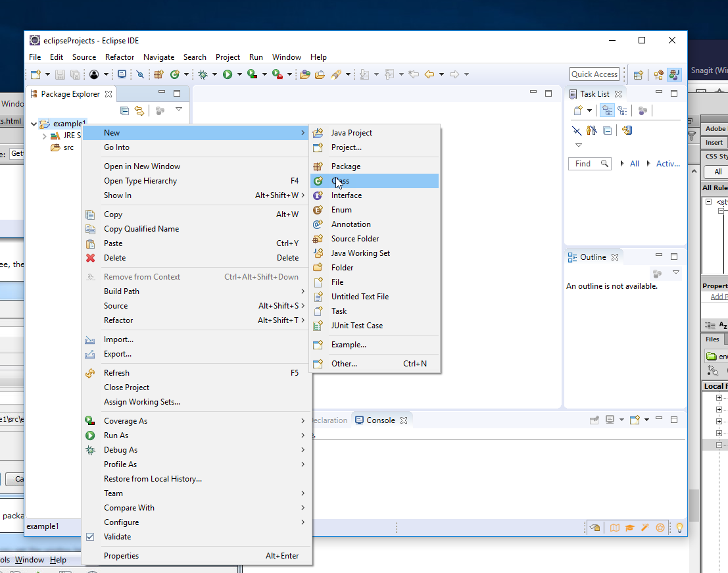Open Task List View Menu triangle
Viewport: 728px width, 573px height.
[x=579, y=145]
